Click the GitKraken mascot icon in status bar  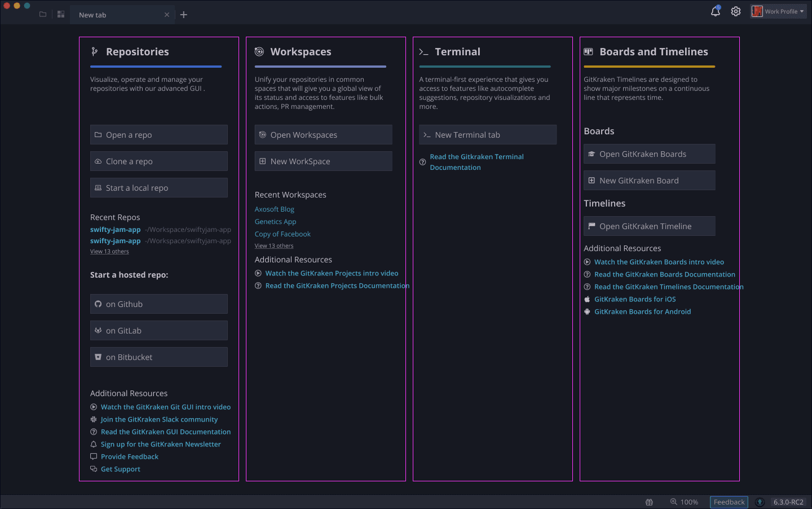point(760,502)
